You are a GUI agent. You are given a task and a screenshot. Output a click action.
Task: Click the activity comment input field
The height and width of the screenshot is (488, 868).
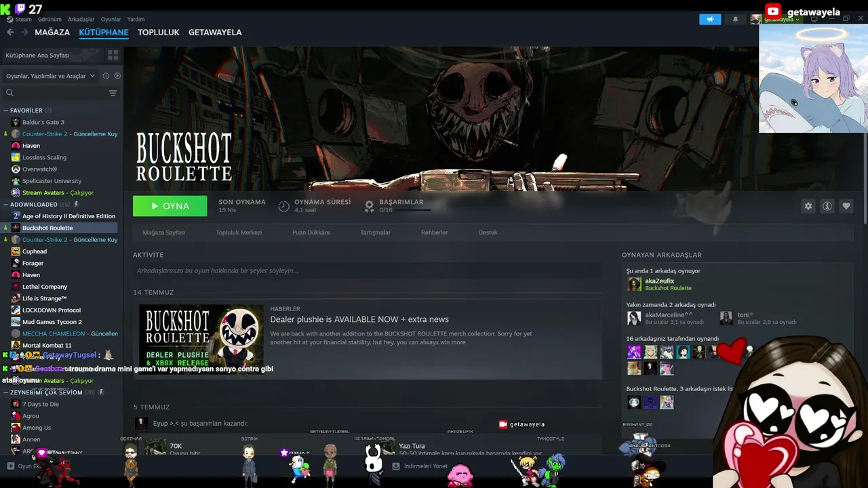[367, 271]
